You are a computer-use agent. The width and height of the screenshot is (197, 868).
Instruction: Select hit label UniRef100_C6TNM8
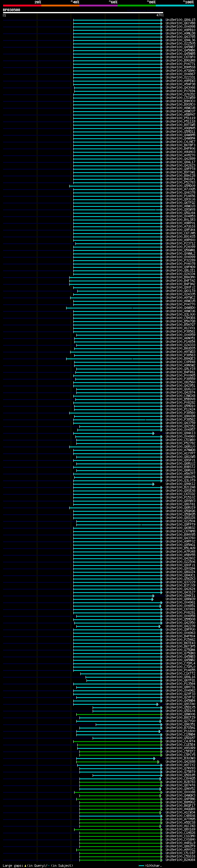click(x=180, y=531)
